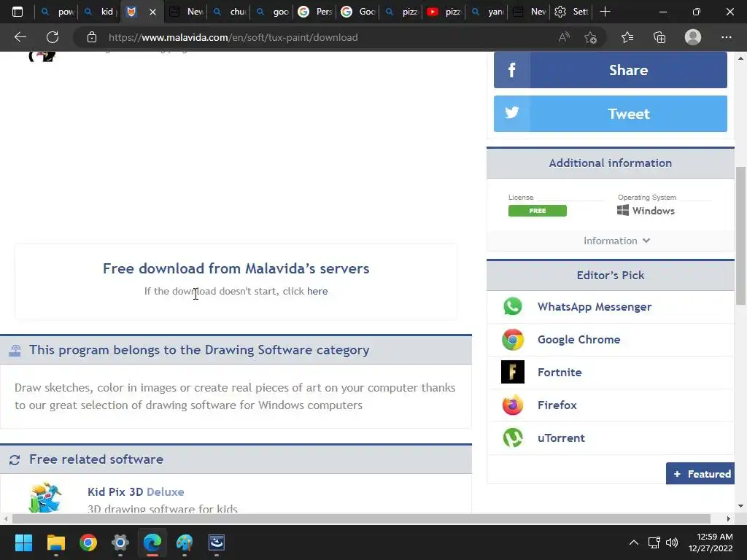Image resolution: width=747 pixels, height=560 pixels.
Task: Add this page to favorites
Action: (591, 37)
